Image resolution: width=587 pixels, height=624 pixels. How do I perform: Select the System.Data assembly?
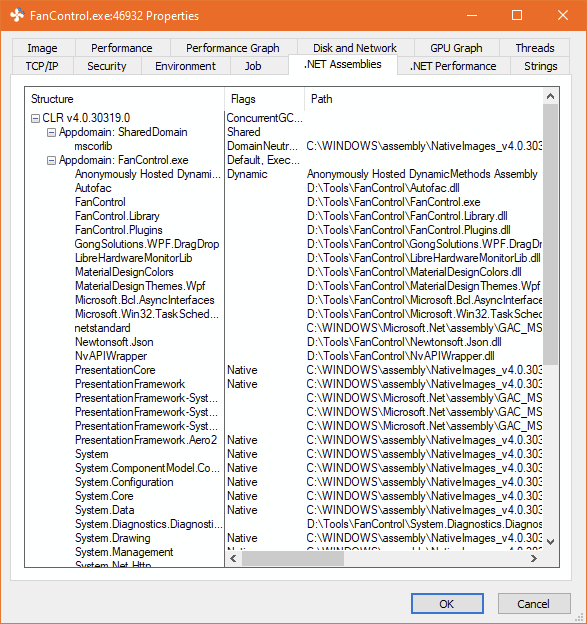pyautogui.click(x=105, y=510)
